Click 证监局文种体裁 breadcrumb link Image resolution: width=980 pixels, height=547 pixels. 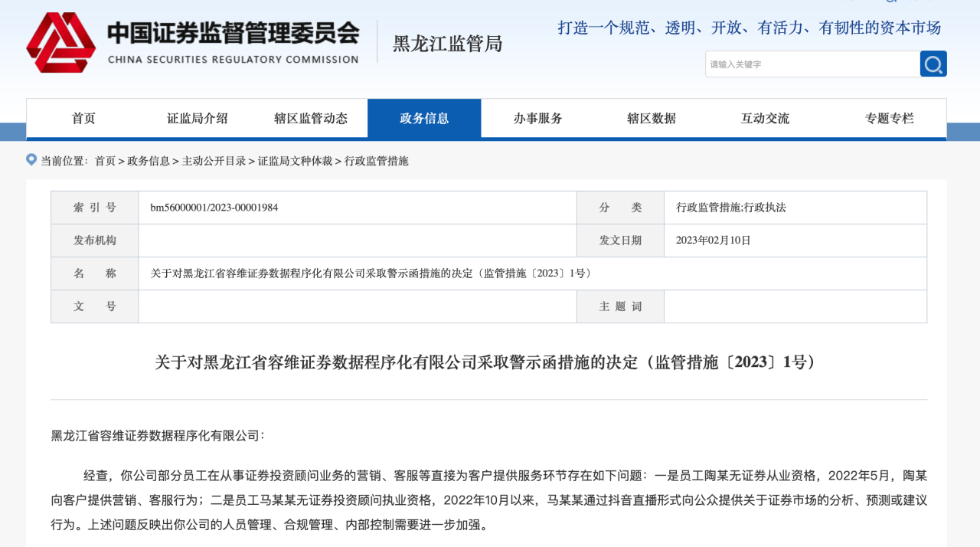(295, 161)
